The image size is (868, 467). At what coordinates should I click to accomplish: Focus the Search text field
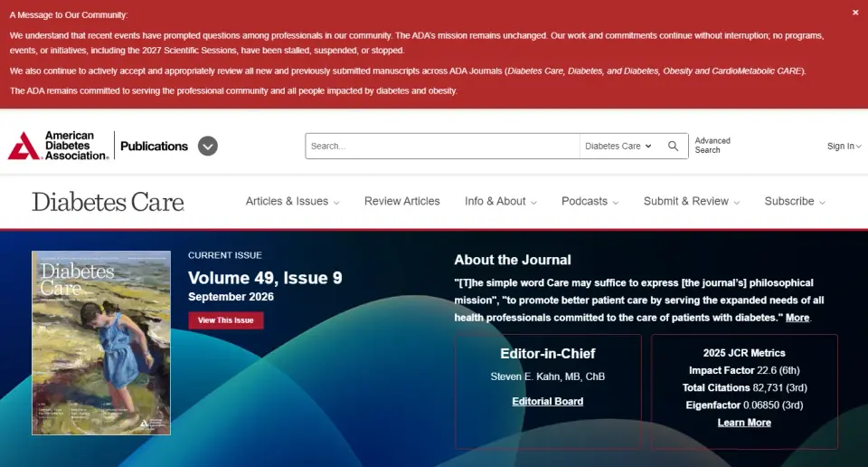coord(442,146)
